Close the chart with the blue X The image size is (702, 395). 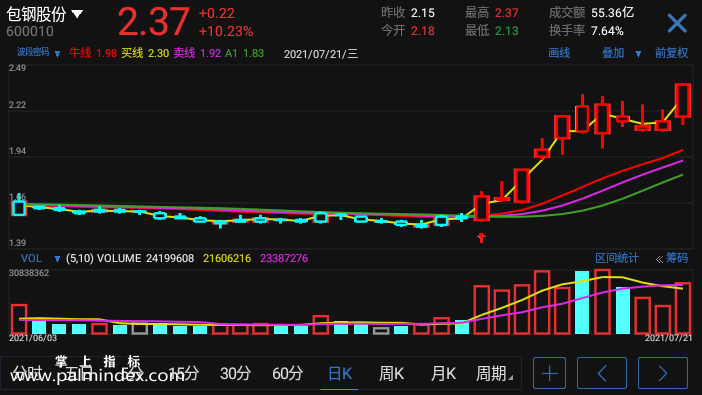(677, 23)
